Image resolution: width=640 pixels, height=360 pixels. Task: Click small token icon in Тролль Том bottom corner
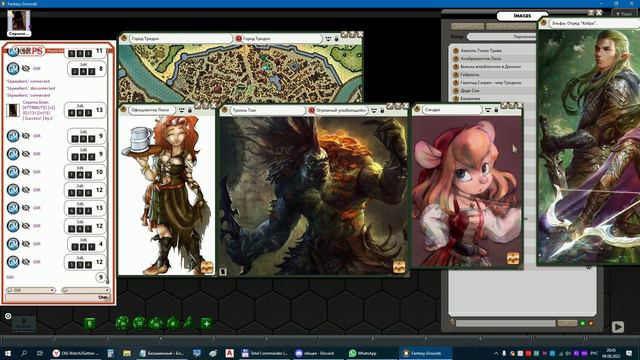[223, 271]
